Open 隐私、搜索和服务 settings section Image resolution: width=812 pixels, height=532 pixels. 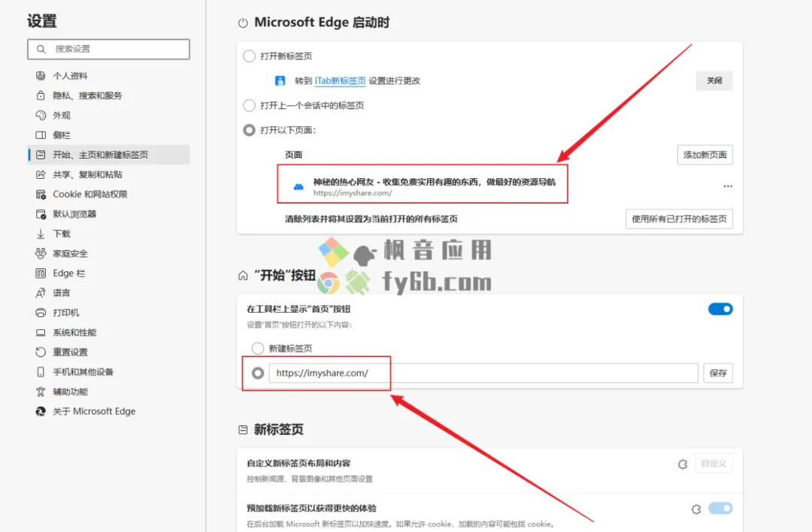click(x=109, y=95)
